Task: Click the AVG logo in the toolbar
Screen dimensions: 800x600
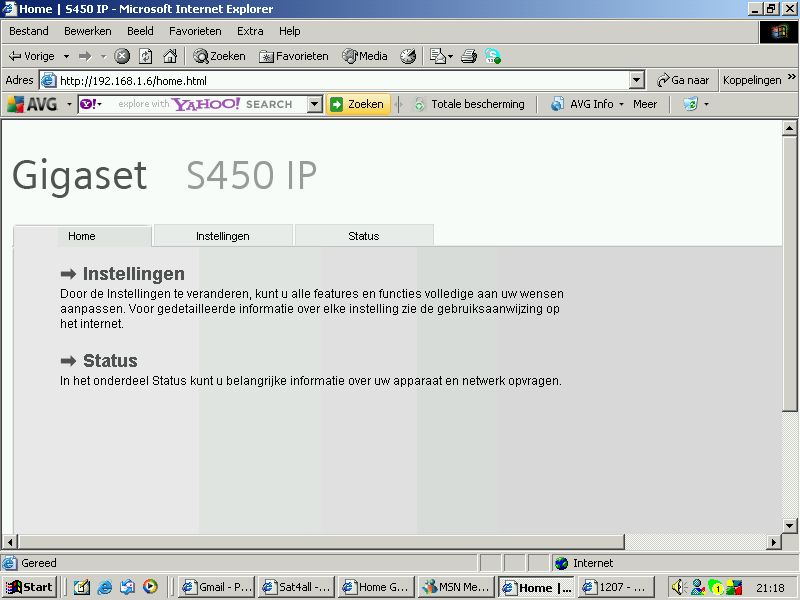Action: click(33, 104)
